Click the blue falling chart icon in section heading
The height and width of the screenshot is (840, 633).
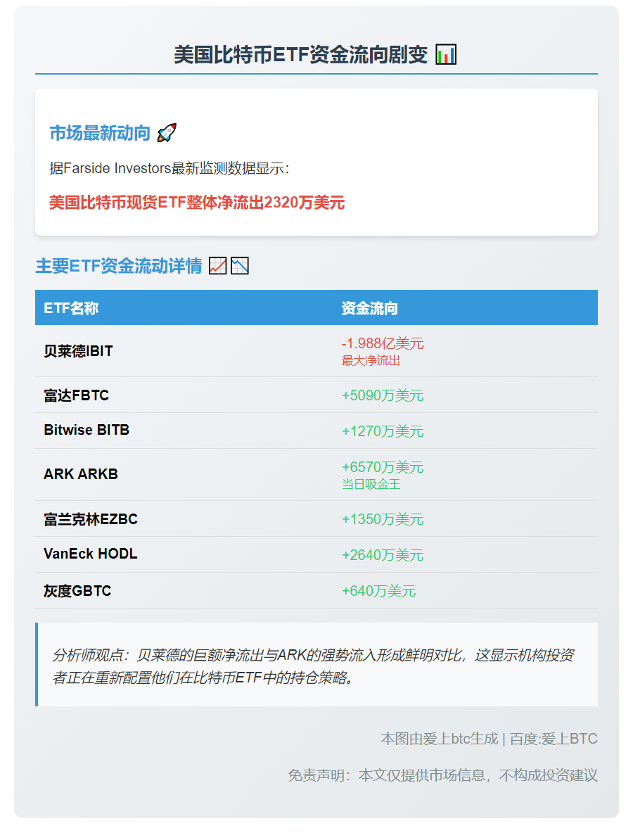240,266
